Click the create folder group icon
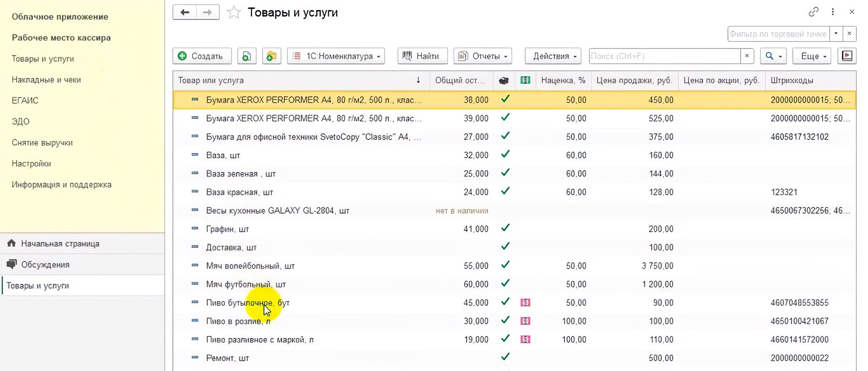The height and width of the screenshot is (371, 868). point(272,56)
